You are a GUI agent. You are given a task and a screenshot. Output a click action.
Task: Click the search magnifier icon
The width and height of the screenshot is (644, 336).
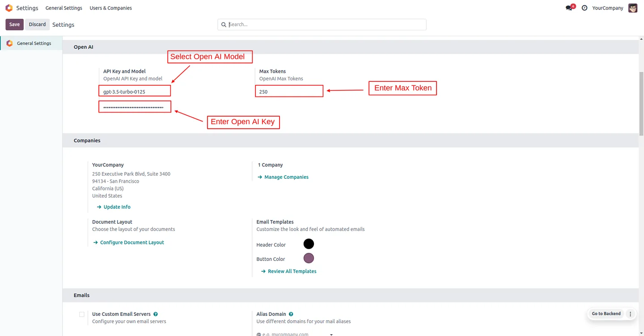coord(224,25)
